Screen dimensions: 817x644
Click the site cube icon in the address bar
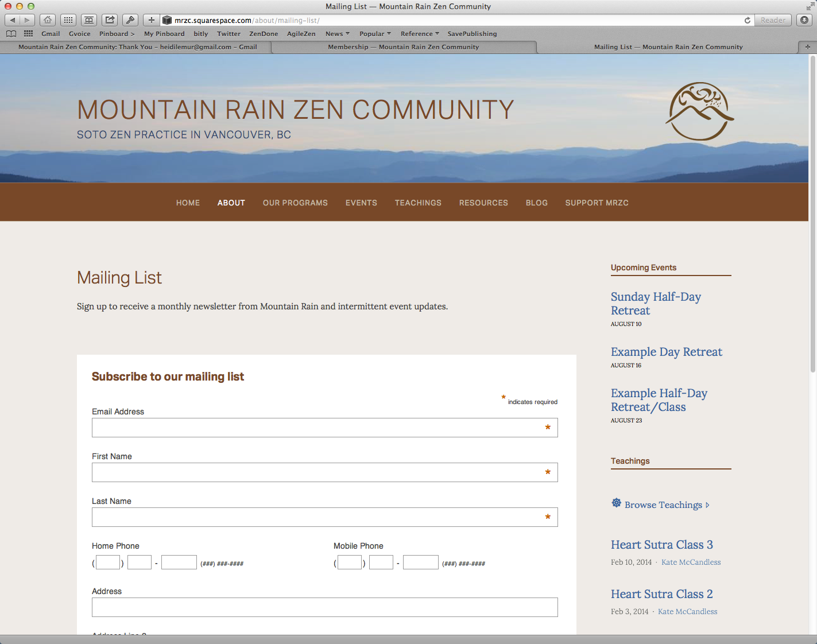[167, 20]
